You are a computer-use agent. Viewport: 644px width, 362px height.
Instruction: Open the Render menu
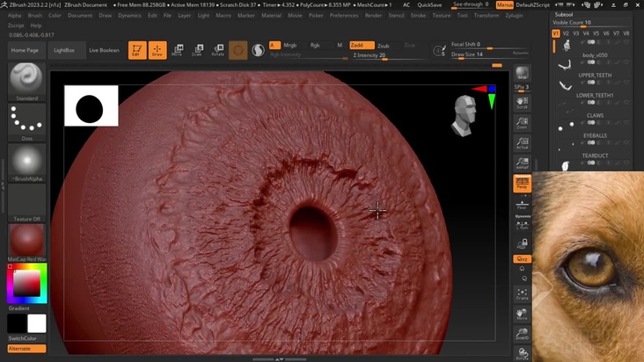click(x=373, y=15)
